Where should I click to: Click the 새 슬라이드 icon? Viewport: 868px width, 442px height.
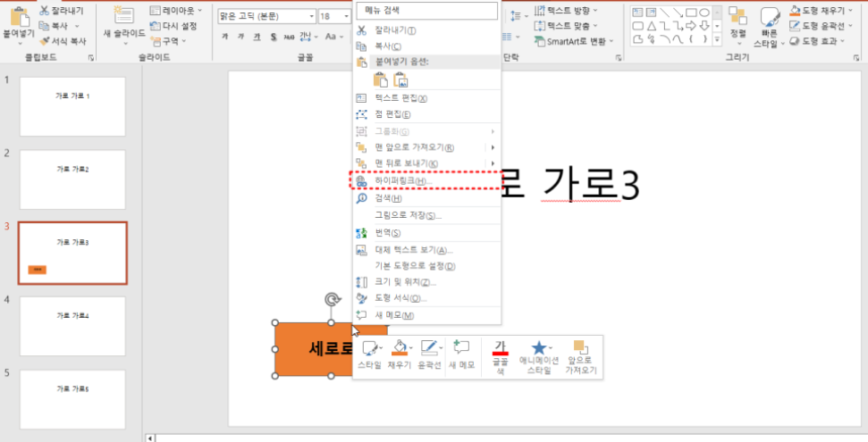tap(123, 18)
